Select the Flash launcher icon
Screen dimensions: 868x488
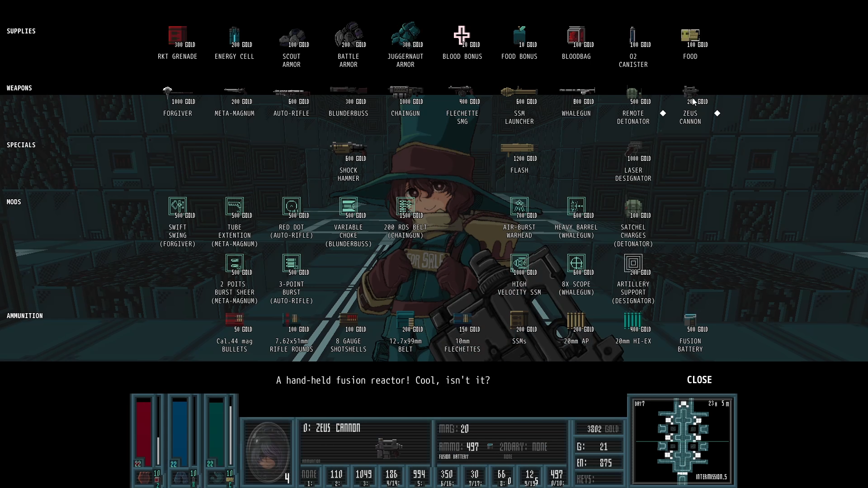click(519, 149)
